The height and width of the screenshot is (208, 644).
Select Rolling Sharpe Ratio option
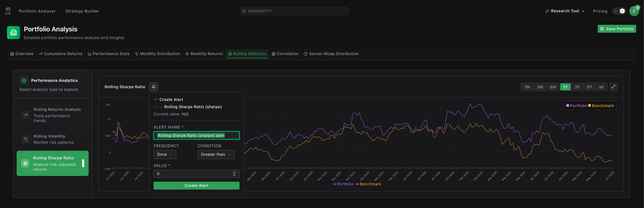click(x=52, y=163)
